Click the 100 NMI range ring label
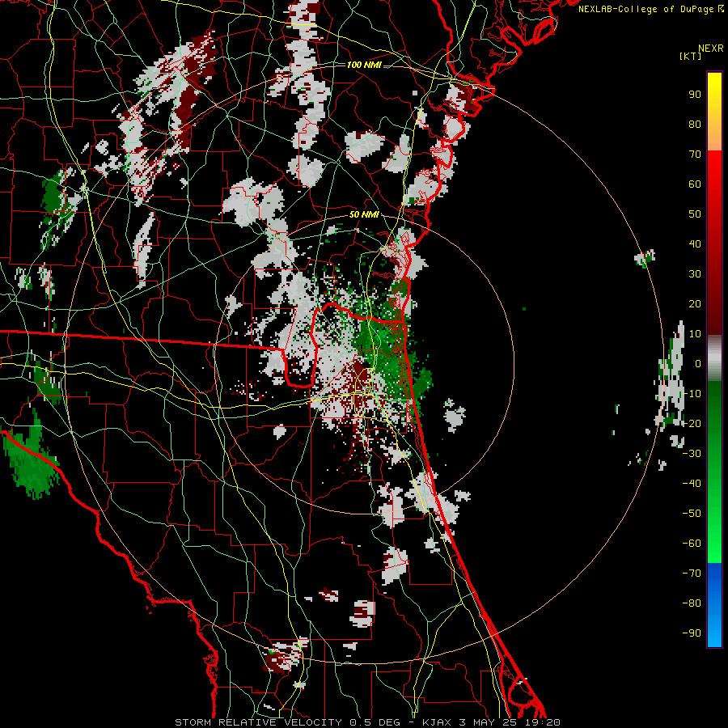This screenshot has width=728, height=728. tap(364, 65)
